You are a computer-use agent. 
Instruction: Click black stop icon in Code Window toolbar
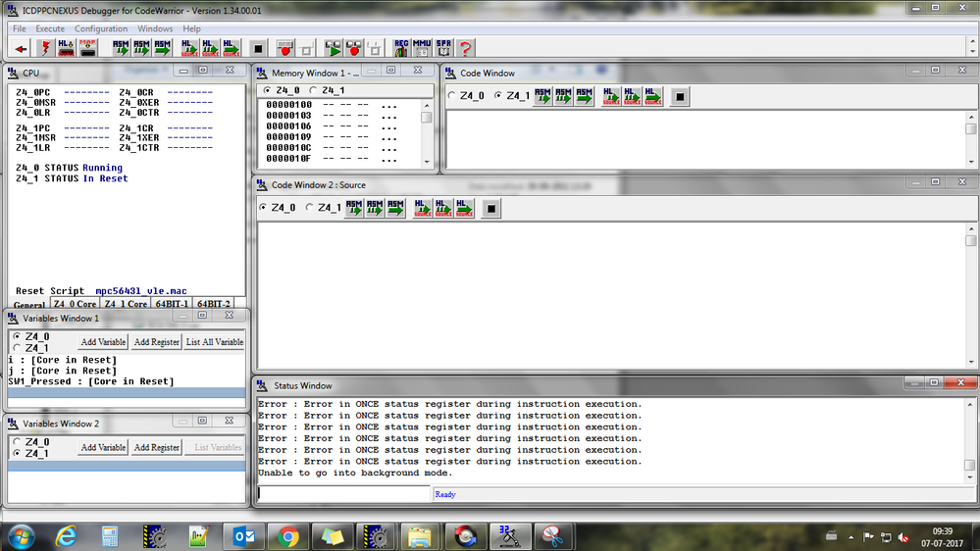(x=680, y=97)
